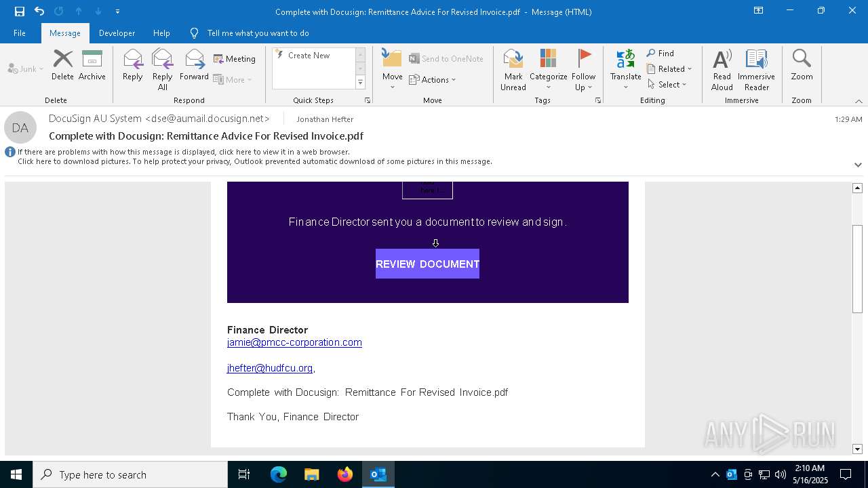
Task: Open the Help ribbon tab
Action: pyautogui.click(x=161, y=33)
